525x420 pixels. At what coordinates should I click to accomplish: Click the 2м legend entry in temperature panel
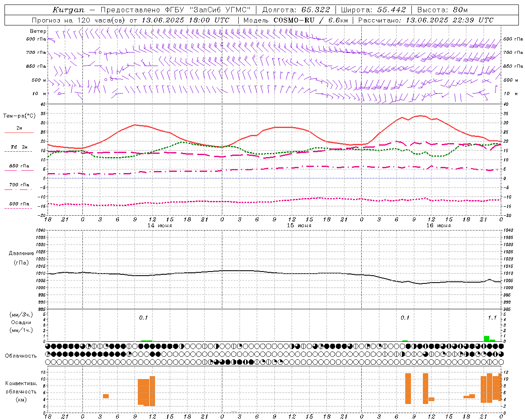coord(19,128)
